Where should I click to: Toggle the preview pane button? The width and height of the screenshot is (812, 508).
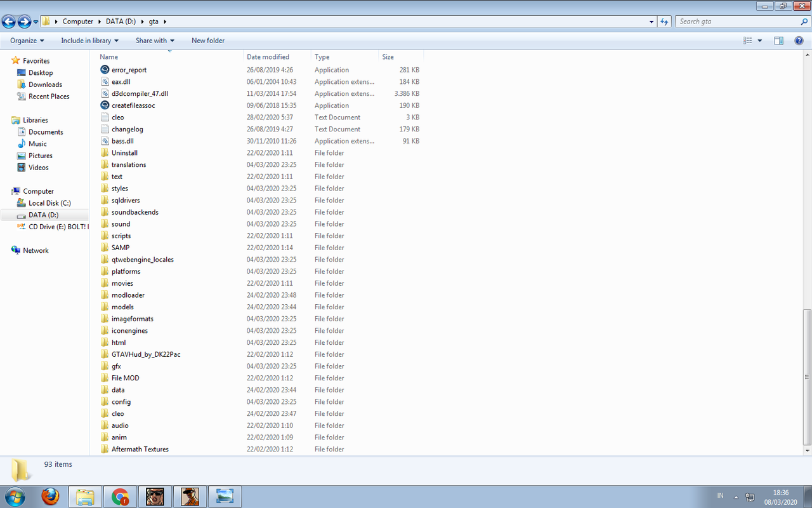[778, 41]
